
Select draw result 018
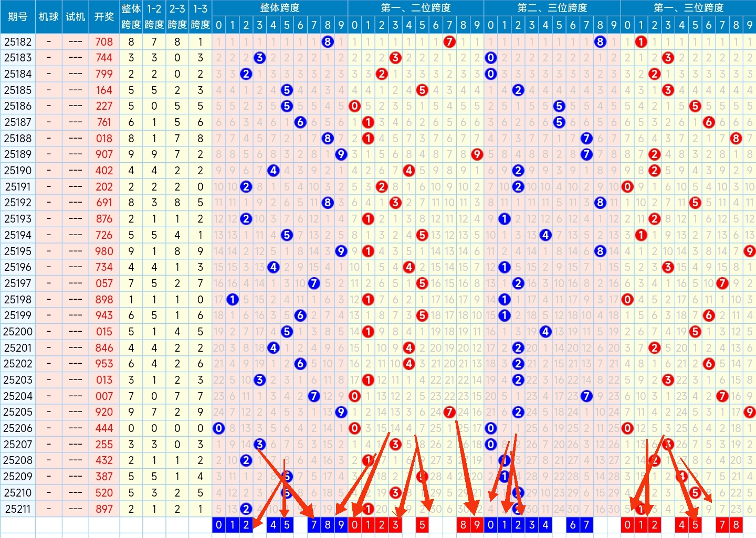tap(104, 139)
